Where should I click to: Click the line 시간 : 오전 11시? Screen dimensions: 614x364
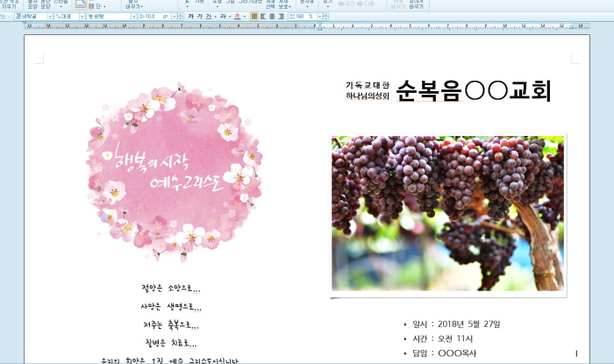click(442, 339)
